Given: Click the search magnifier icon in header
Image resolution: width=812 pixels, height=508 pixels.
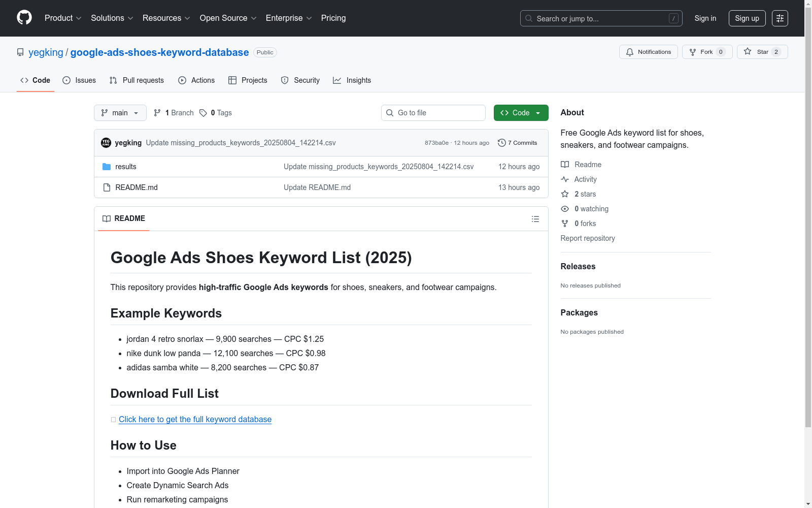Looking at the screenshot, I should 529,18.
